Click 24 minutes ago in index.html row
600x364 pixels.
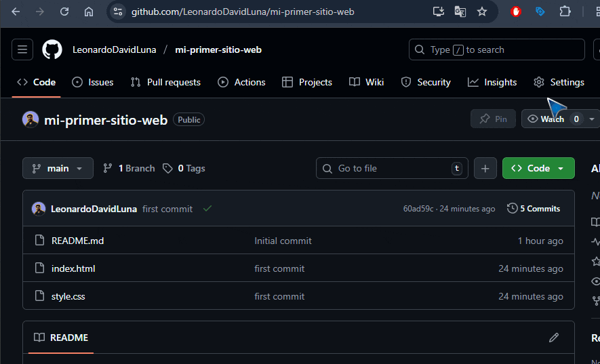coord(531,268)
